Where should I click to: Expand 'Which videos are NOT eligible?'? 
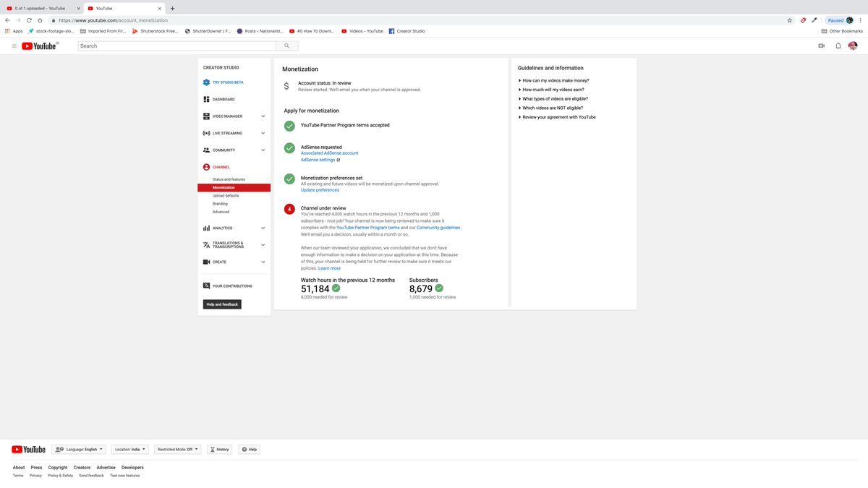click(x=550, y=108)
